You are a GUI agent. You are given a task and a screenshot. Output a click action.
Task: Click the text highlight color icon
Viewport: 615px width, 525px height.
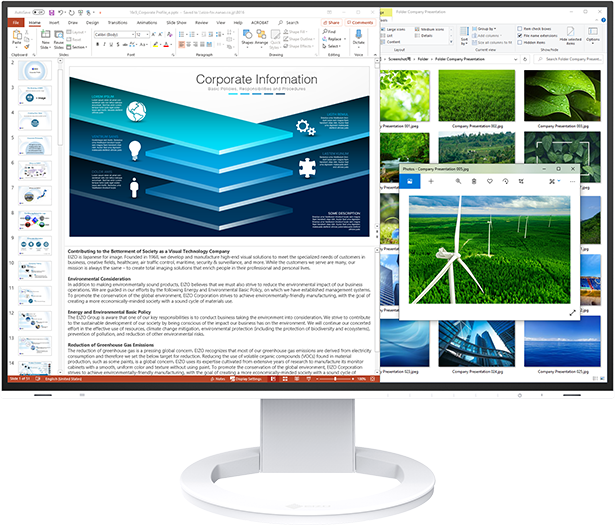[x=156, y=44]
